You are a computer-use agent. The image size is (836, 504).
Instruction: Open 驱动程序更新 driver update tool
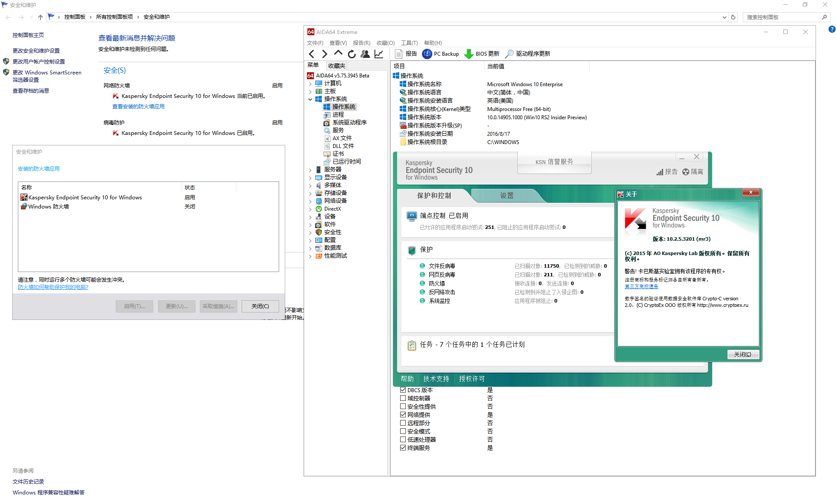tap(527, 54)
